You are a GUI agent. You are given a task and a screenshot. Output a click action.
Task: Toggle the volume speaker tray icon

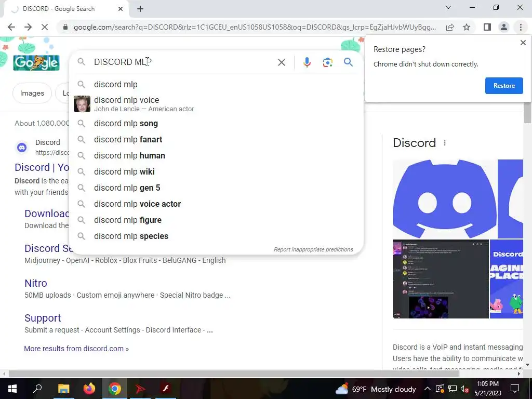coord(464,389)
